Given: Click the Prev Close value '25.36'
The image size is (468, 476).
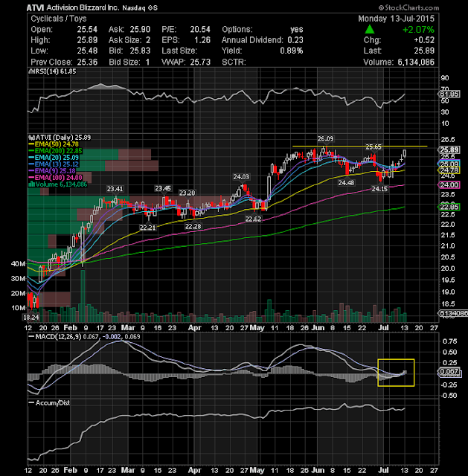Looking at the screenshot, I should pos(87,62).
